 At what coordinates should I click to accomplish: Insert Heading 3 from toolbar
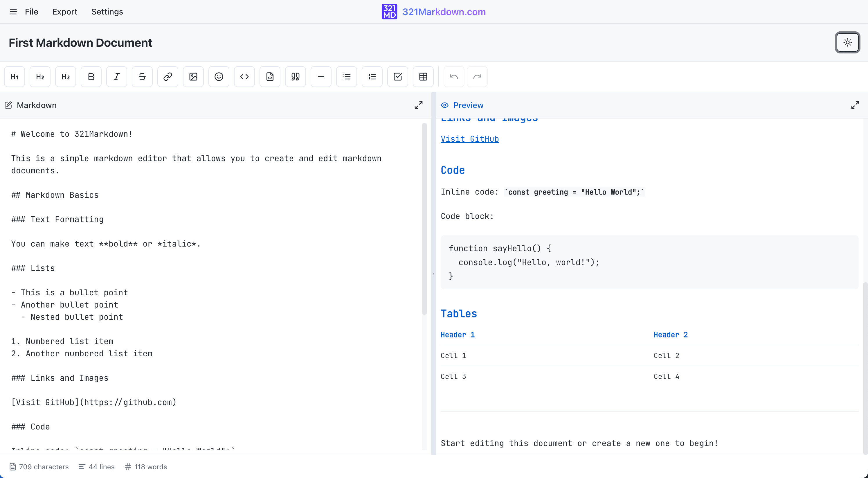pos(66,77)
